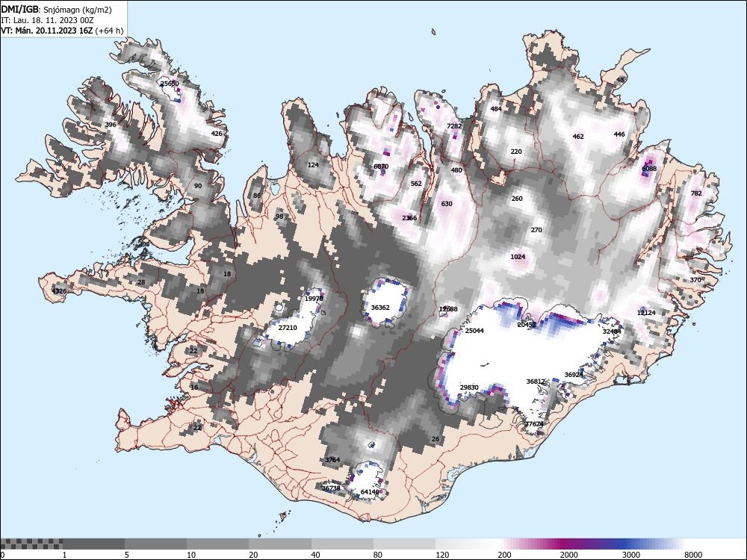Click the snow value '260'
The width and height of the screenshot is (747, 560).
[x=517, y=199]
